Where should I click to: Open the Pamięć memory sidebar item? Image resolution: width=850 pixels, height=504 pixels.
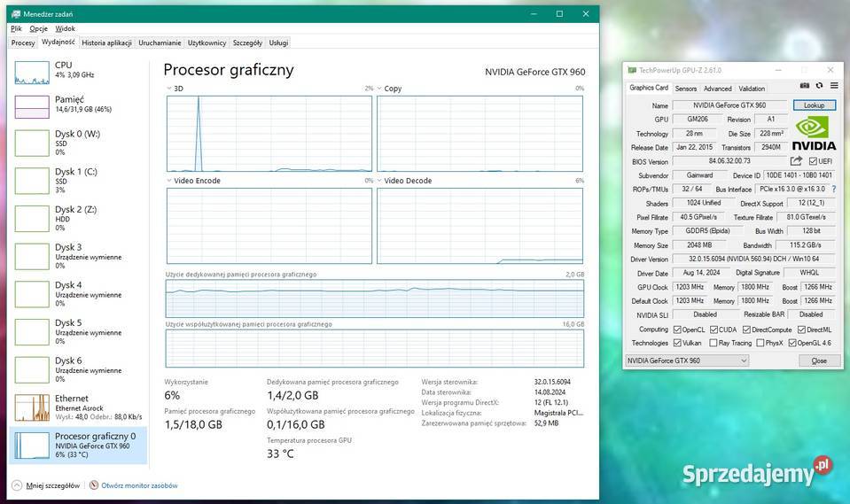(x=78, y=105)
